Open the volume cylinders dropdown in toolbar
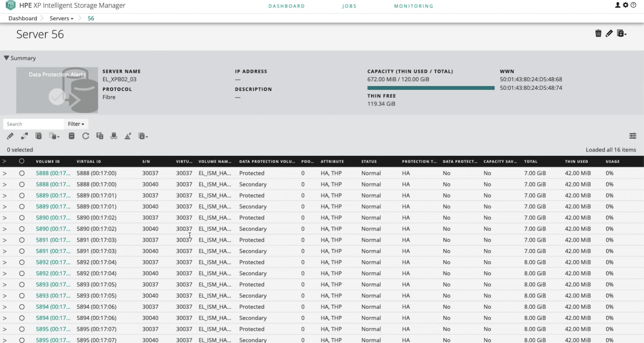644x343 pixels. tap(55, 136)
